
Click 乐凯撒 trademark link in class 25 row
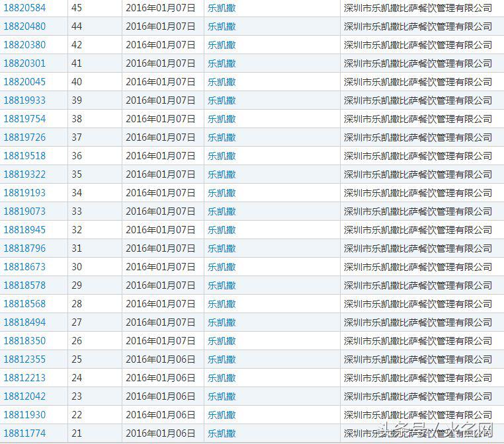point(222,359)
